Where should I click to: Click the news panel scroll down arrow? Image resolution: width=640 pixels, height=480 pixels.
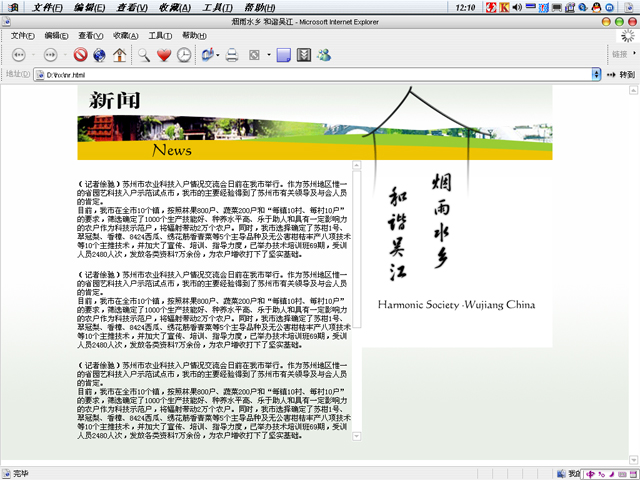coord(356,436)
